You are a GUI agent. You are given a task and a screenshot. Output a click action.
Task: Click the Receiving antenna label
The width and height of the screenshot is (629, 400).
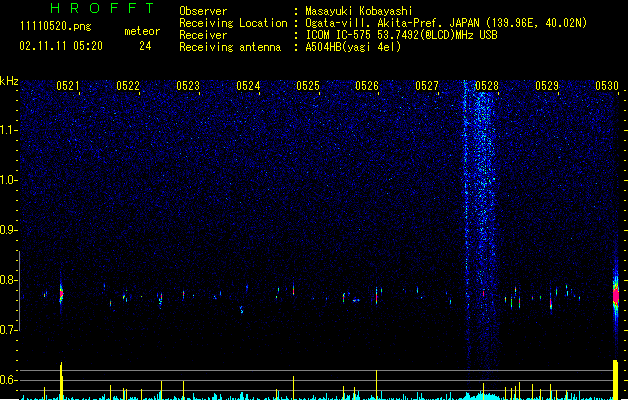[x=230, y=47]
